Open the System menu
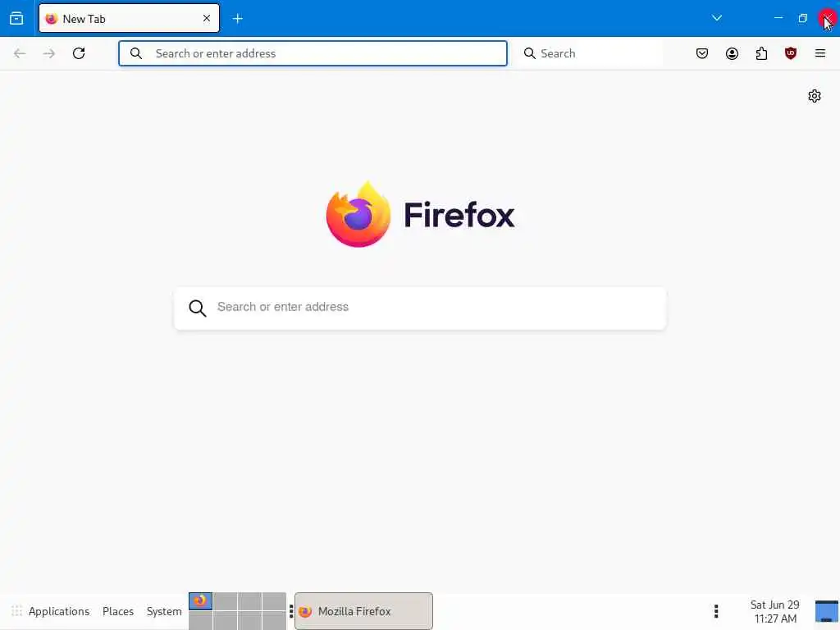The width and height of the screenshot is (840, 630). coord(164,611)
